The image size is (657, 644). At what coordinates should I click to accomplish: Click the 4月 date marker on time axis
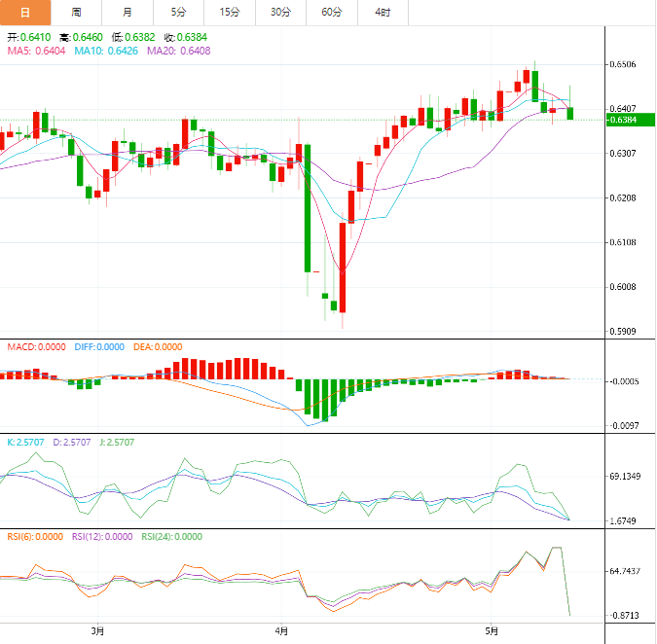coord(281,631)
